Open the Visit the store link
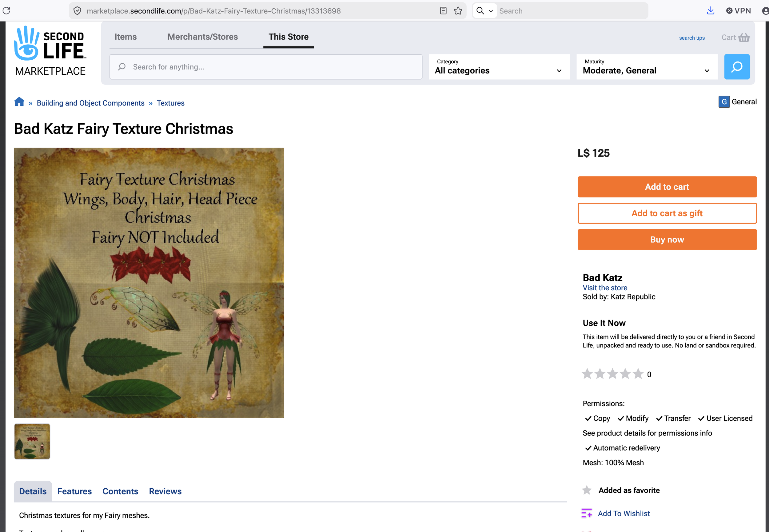This screenshot has width=769, height=532. (x=605, y=287)
